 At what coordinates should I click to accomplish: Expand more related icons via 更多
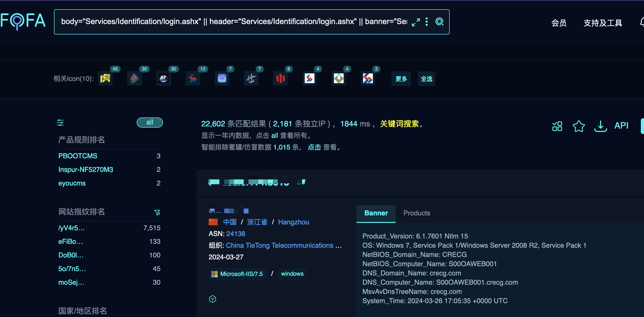click(401, 79)
